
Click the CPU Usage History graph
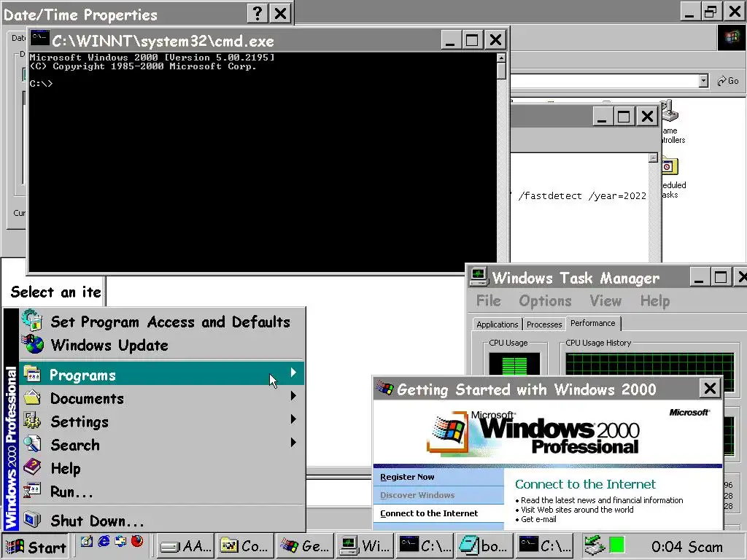(650, 364)
